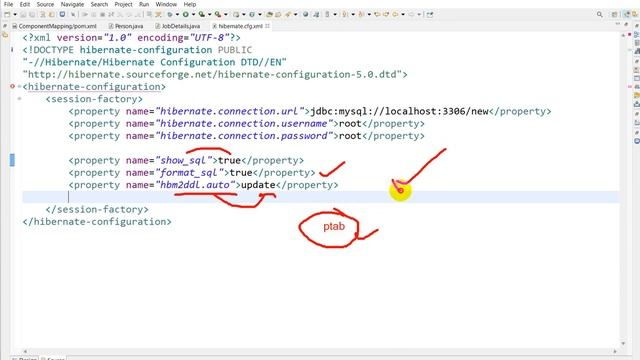This screenshot has height=360, width=640.
Task: Open the Run dropdown arrow
Action: [x=193, y=14]
